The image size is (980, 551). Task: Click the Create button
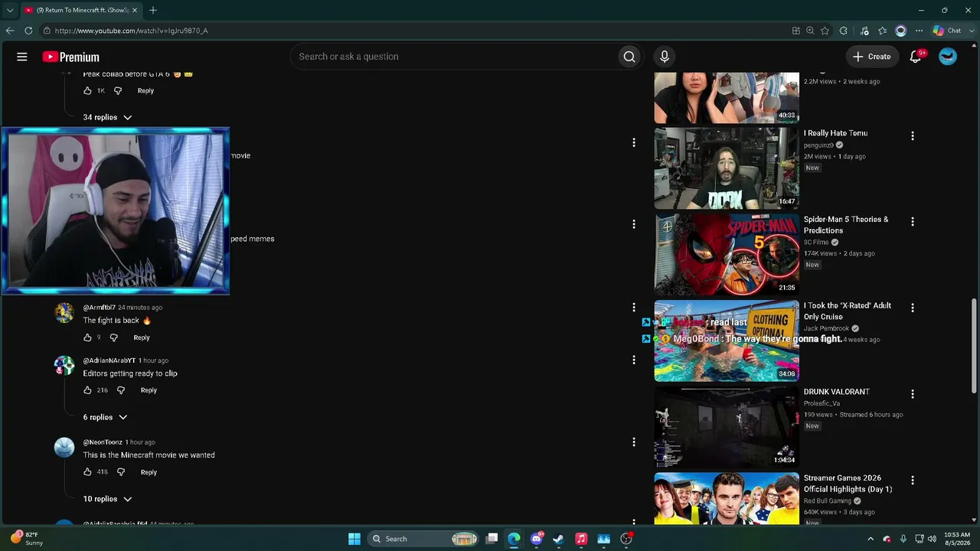[x=871, y=57]
